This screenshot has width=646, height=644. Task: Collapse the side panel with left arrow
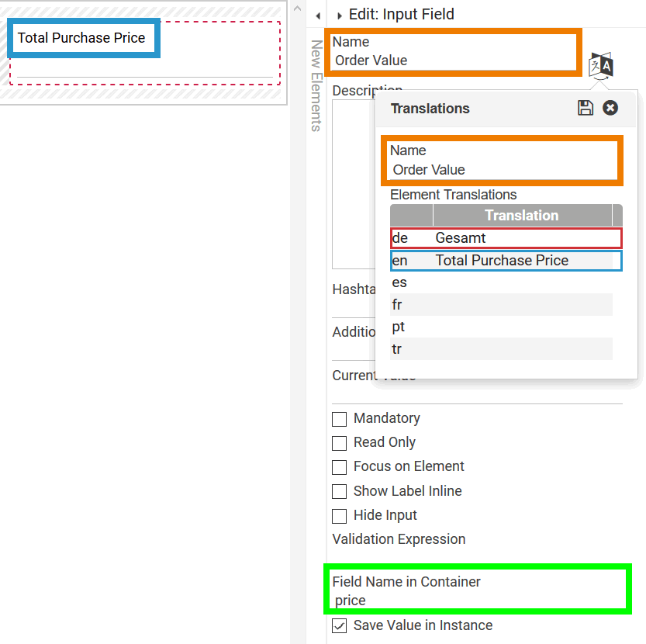pos(318,16)
